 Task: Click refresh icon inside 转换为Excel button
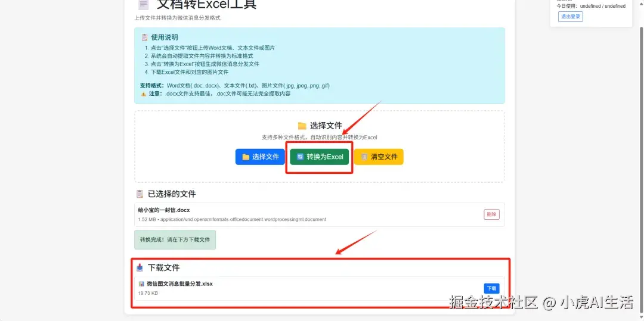point(300,157)
